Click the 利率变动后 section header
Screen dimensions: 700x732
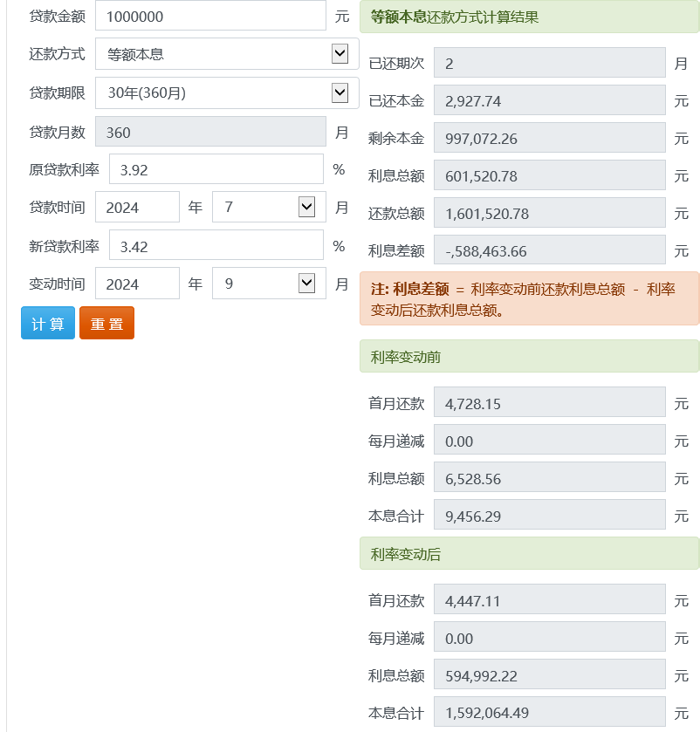click(x=529, y=553)
